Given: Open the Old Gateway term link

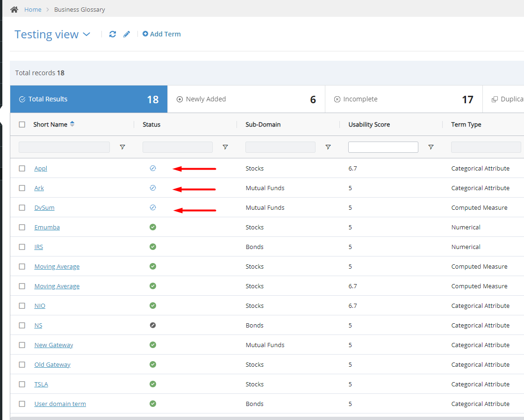Looking at the screenshot, I should 52,364.
